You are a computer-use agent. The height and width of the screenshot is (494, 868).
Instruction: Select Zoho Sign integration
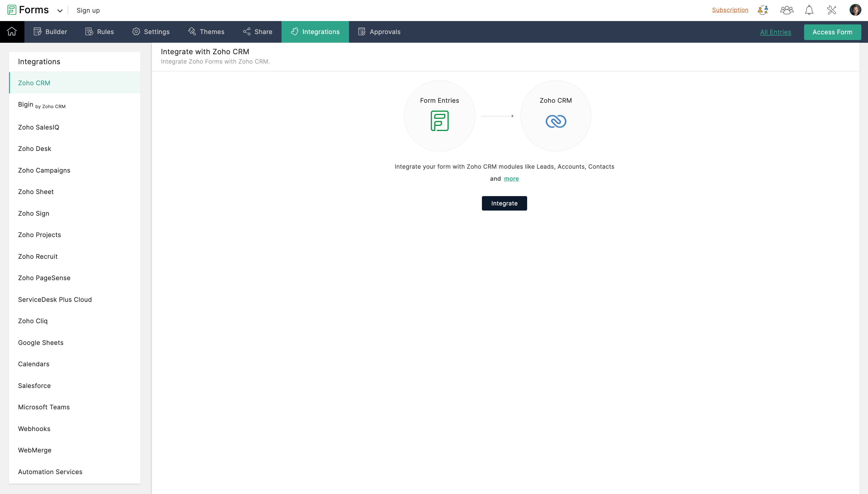click(75, 213)
